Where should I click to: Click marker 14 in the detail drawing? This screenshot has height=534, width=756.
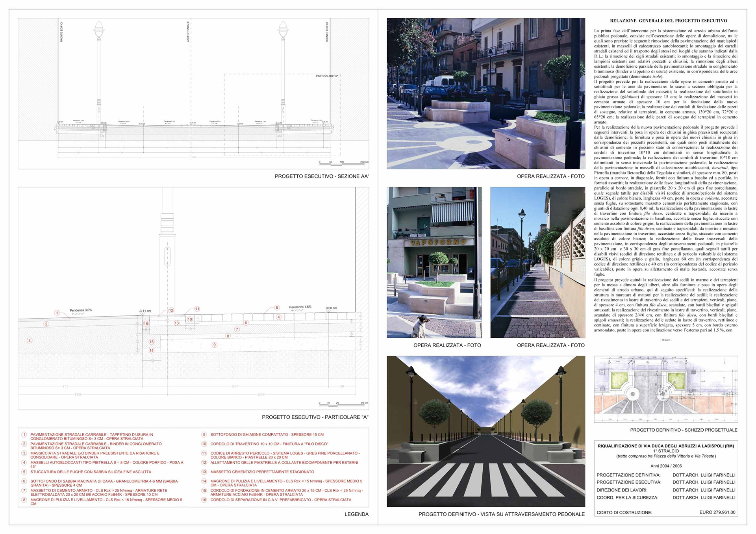(152, 350)
